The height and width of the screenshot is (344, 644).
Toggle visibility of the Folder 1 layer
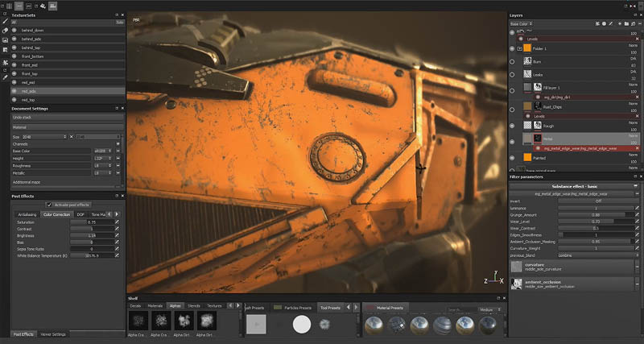(x=514, y=48)
